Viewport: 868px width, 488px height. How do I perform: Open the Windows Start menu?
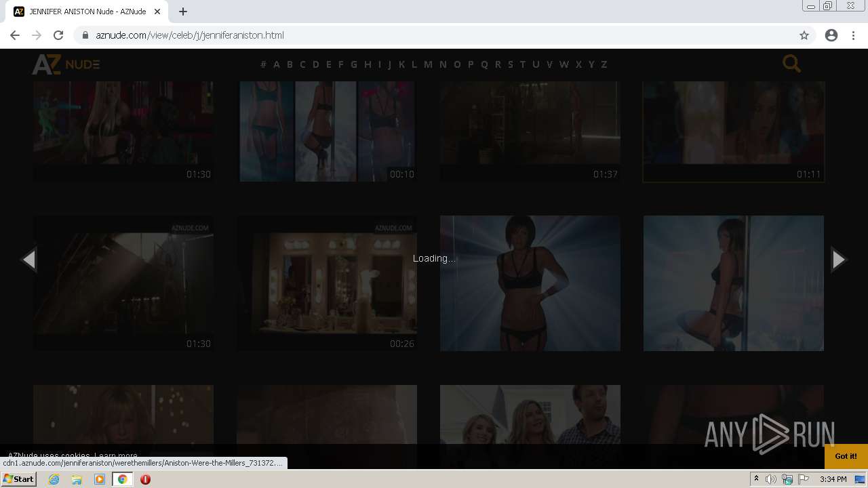pyautogui.click(x=18, y=479)
